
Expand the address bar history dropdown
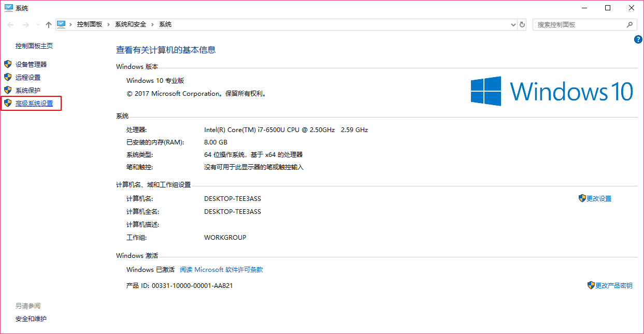click(x=513, y=24)
